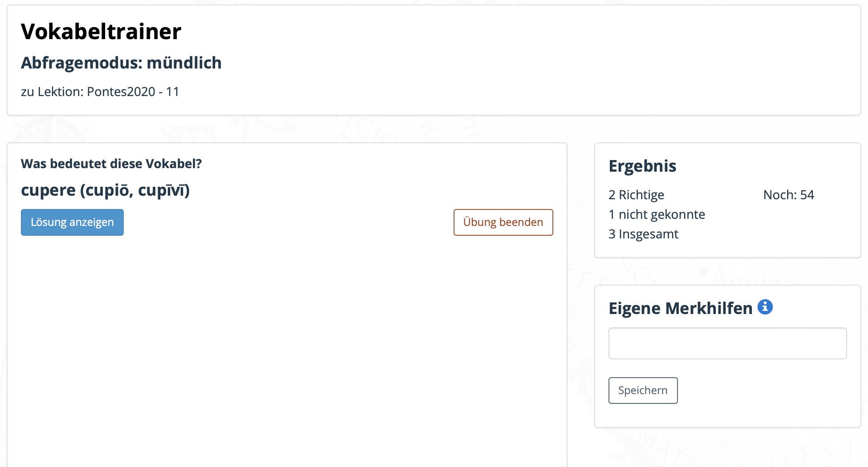
Task: Show the solution with Lösung anzeigen
Action: pyautogui.click(x=72, y=222)
